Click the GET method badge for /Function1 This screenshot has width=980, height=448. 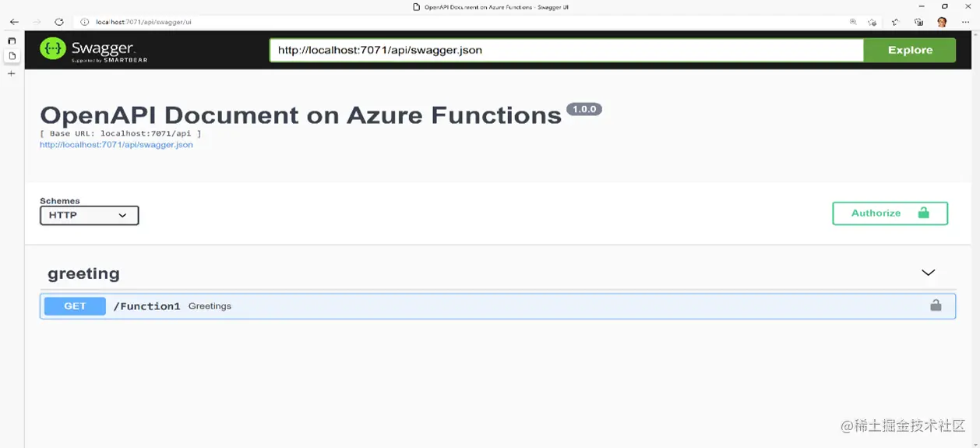75,306
